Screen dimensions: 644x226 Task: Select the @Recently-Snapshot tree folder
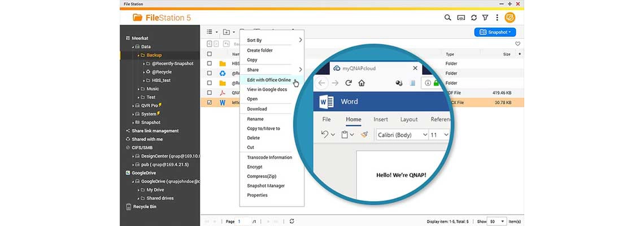pos(172,64)
